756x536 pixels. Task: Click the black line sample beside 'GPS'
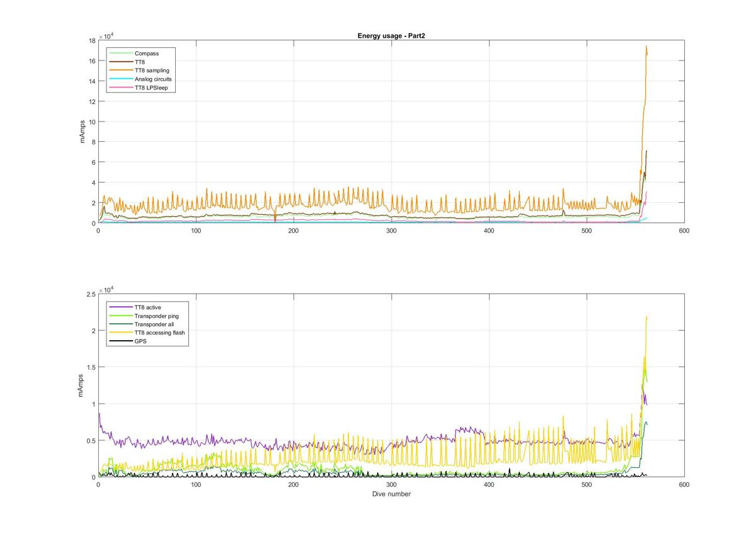[121, 341]
